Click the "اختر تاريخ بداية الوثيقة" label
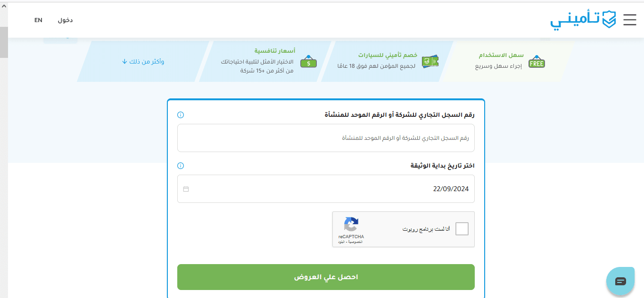 [442, 166]
